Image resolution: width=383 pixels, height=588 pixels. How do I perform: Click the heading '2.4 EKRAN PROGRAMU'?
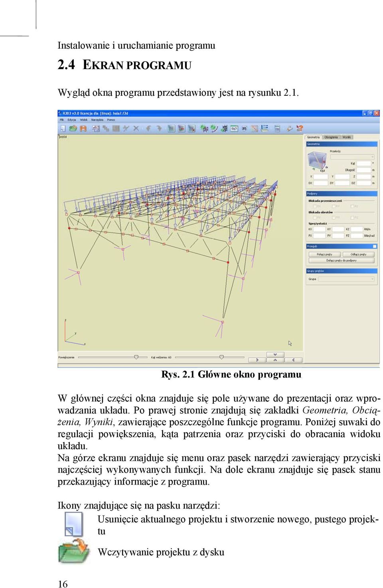coord(124,65)
